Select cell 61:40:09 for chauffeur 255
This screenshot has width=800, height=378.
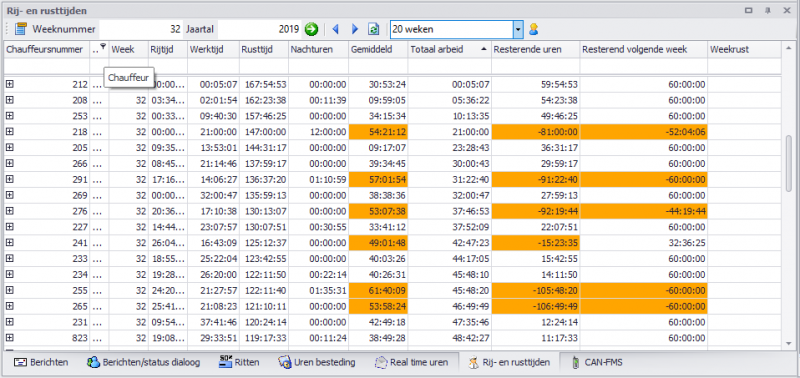click(378, 290)
